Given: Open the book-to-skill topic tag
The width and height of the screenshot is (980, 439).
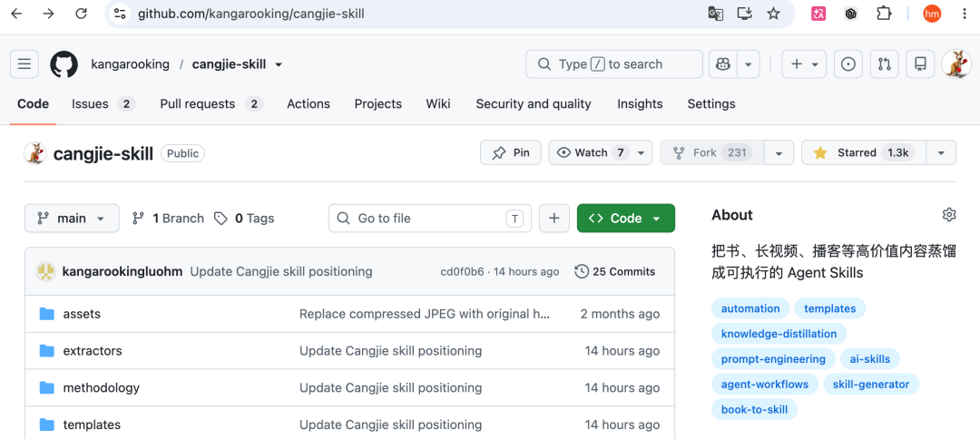Looking at the screenshot, I should [x=754, y=410].
